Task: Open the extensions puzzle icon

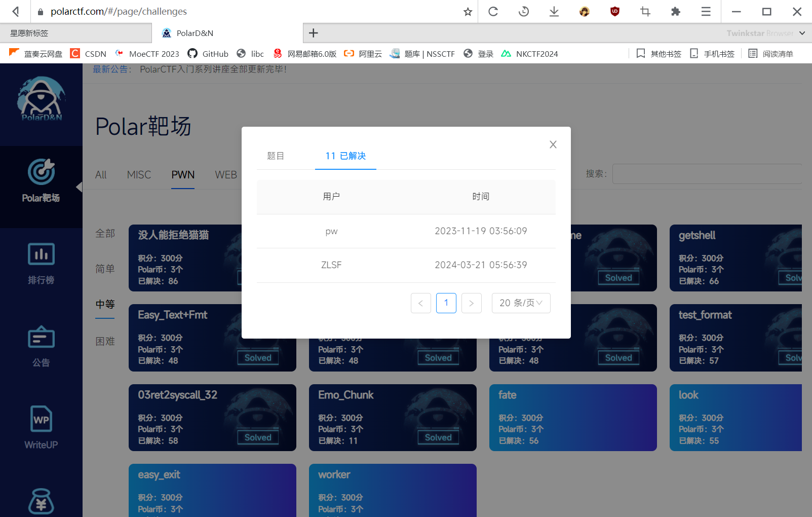Action: (x=675, y=12)
